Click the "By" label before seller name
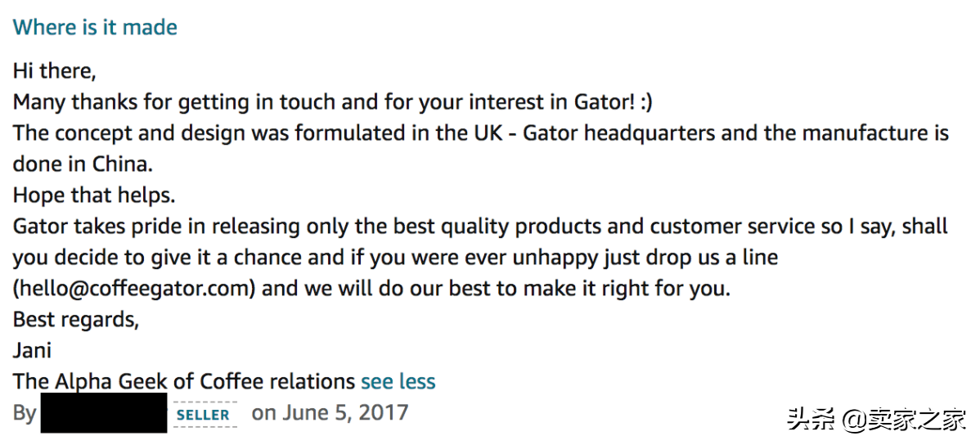The height and width of the screenshot is (445, 980). 25,414
